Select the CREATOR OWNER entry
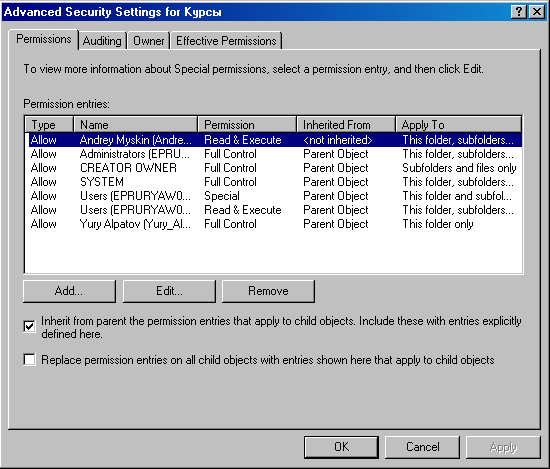This screenshot has height=469, width=550. [275, 168]
